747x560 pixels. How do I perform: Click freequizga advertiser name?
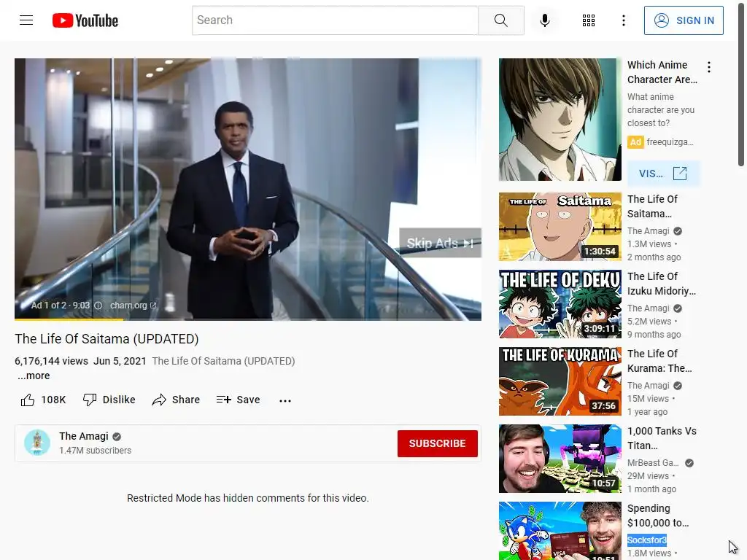670,142
